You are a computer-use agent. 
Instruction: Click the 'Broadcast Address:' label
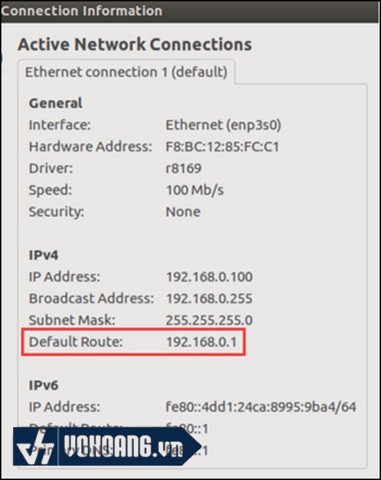(91, 298)
